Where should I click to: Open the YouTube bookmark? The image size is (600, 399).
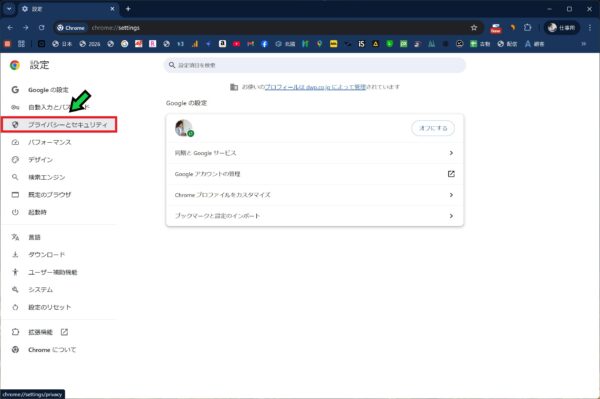(x=236, y=44)
